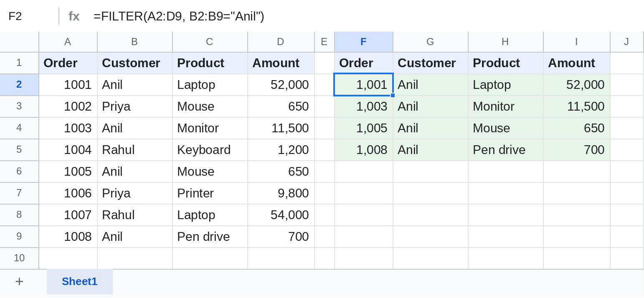
Task: Select cell with order 1002
Action: point(68,106)
